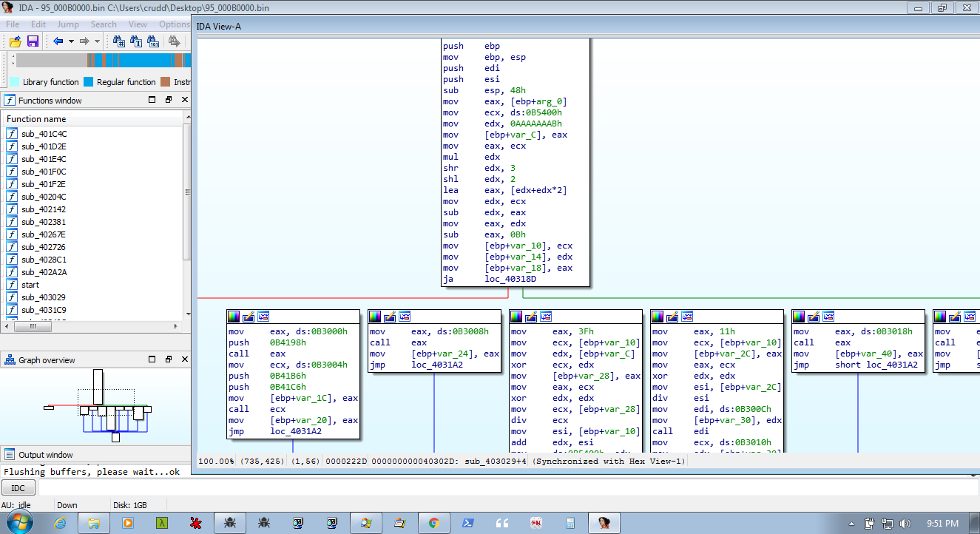Select sub_402381 in the Functions list
Viewport: 980px width, 534px height.
[x=44, y=222]
